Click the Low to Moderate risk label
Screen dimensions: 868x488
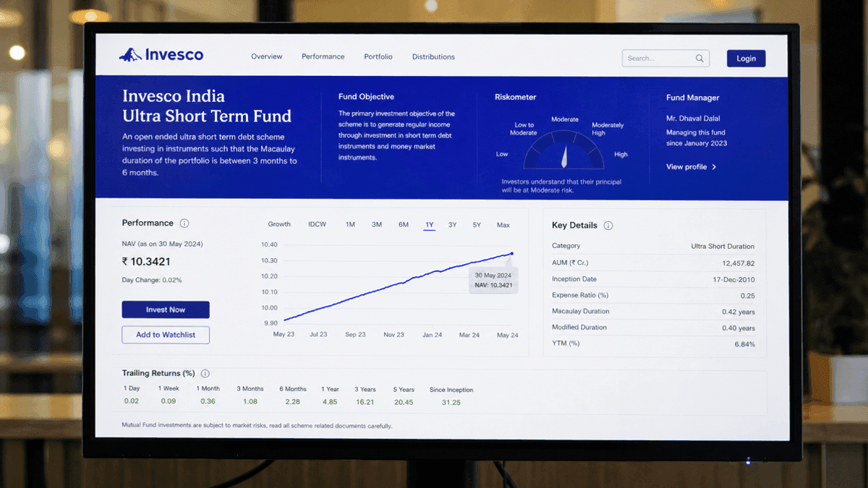click(x=524, y=129)
